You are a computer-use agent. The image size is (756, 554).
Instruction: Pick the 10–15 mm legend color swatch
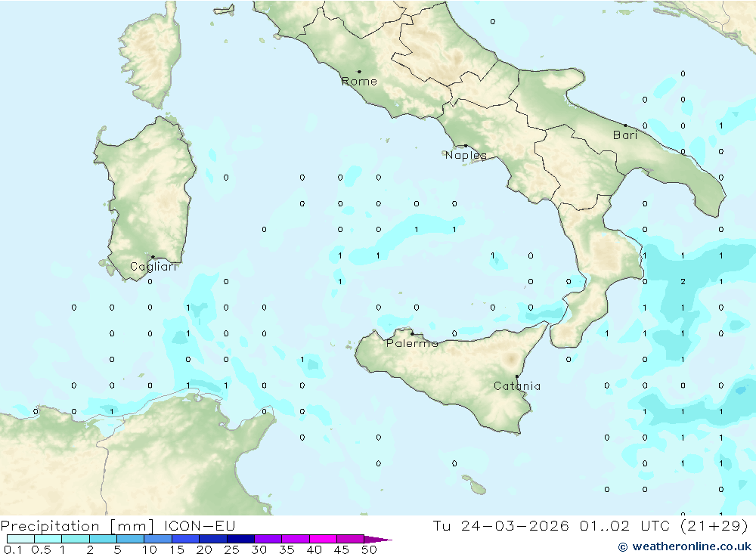coord(158,539)
